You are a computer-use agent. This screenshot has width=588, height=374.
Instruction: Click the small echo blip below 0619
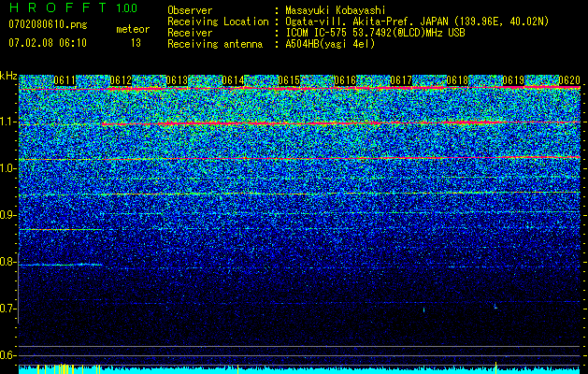(495, 306)
